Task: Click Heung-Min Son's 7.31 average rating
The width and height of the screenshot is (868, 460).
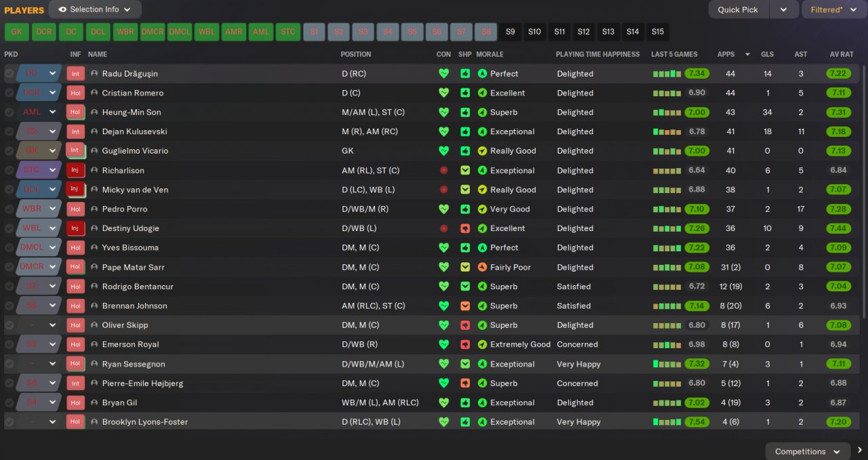Action: [x=839, y=112]
